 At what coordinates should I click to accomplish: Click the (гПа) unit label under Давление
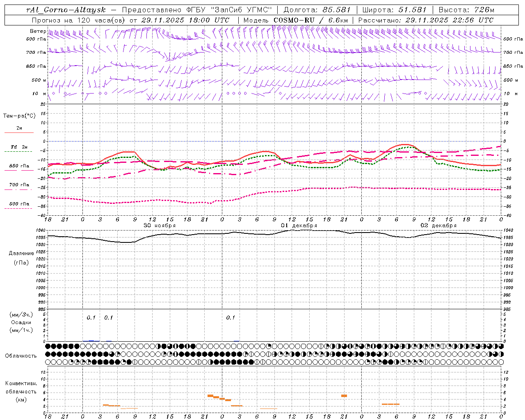(x=21, y=262)
